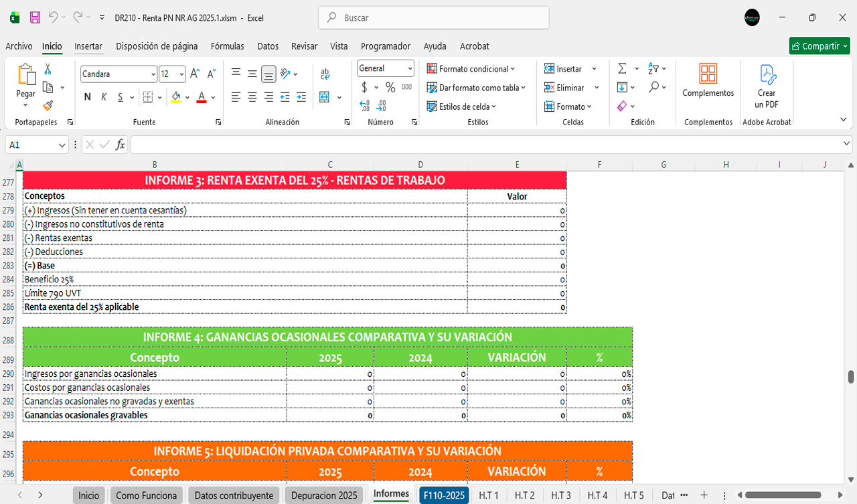Click the AutoSum sigma icon
Screen dimensions: 857x504
tap(622, 69)
